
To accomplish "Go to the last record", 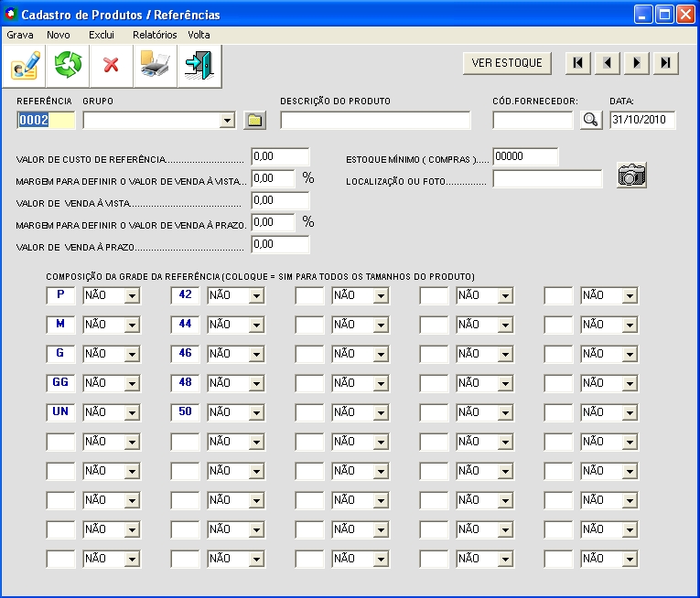I will click(665, 63).
